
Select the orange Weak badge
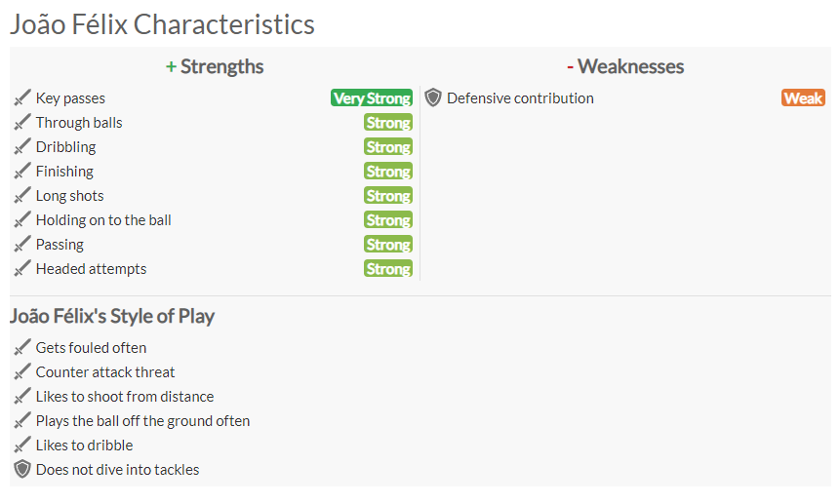click(x=803, y=97)
